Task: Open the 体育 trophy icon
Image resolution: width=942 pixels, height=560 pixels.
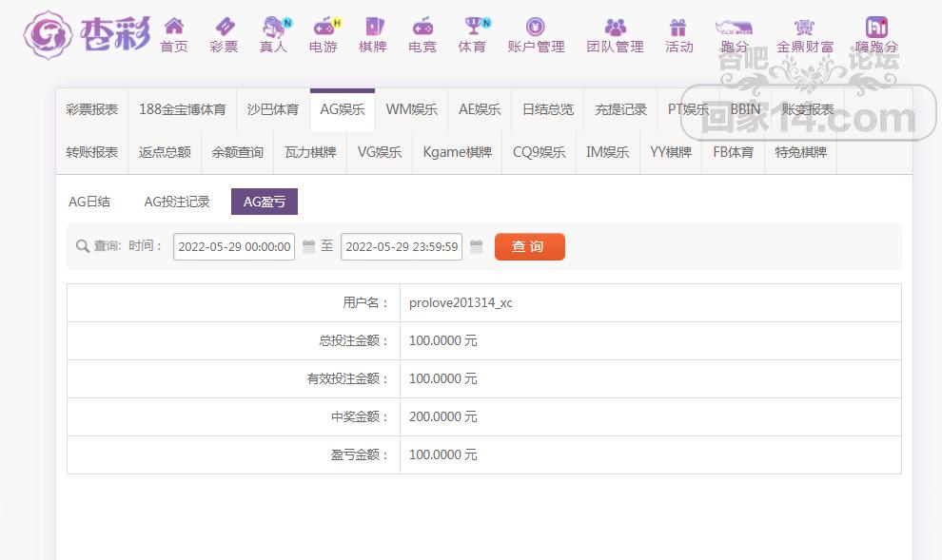Action: point(472,27)
